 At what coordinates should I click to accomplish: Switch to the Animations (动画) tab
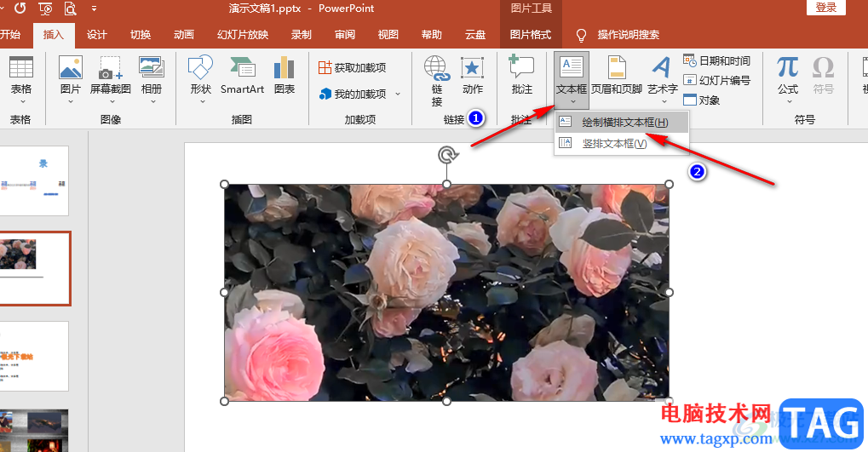click(x=184, y=35)
